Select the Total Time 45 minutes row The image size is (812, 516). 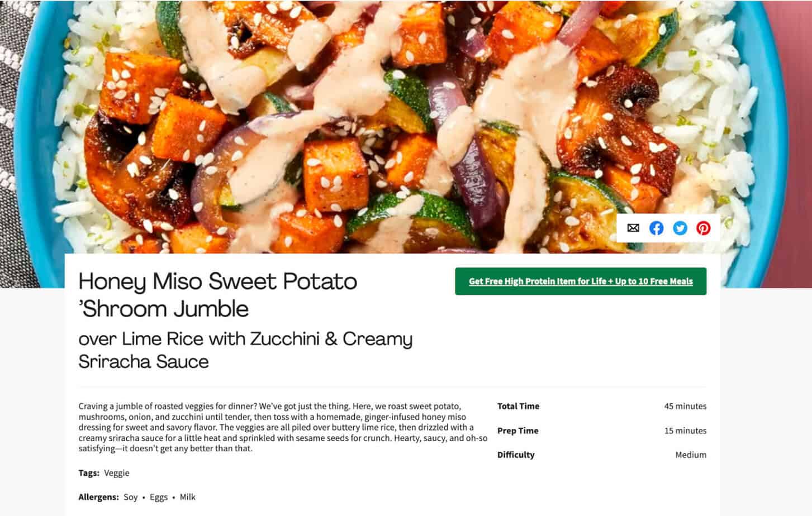click(601, 406)
